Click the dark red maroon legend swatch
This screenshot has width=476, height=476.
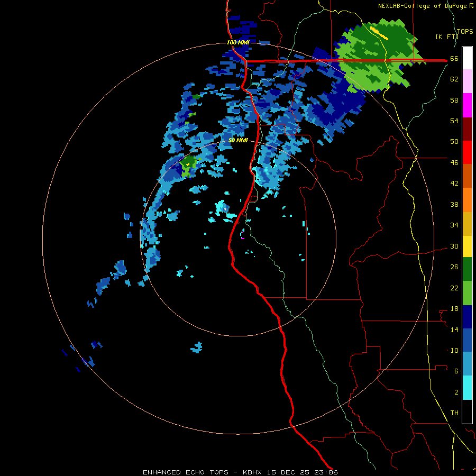click(x=467, y=129)
